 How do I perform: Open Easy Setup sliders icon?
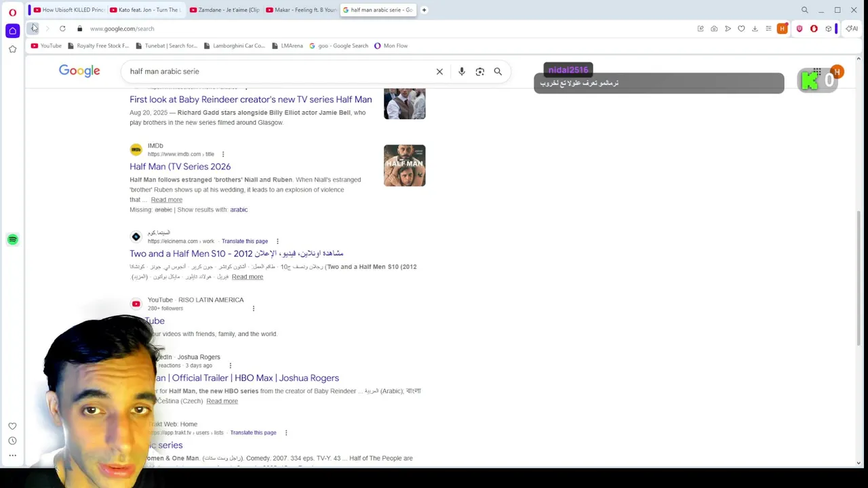tap(768, 28)
